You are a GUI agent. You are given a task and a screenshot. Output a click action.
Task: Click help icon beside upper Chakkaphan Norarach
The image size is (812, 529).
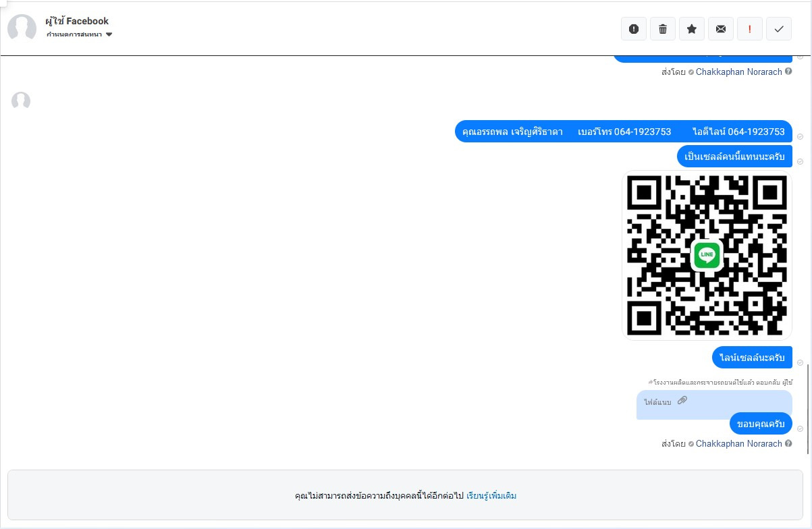pos(788,71)
